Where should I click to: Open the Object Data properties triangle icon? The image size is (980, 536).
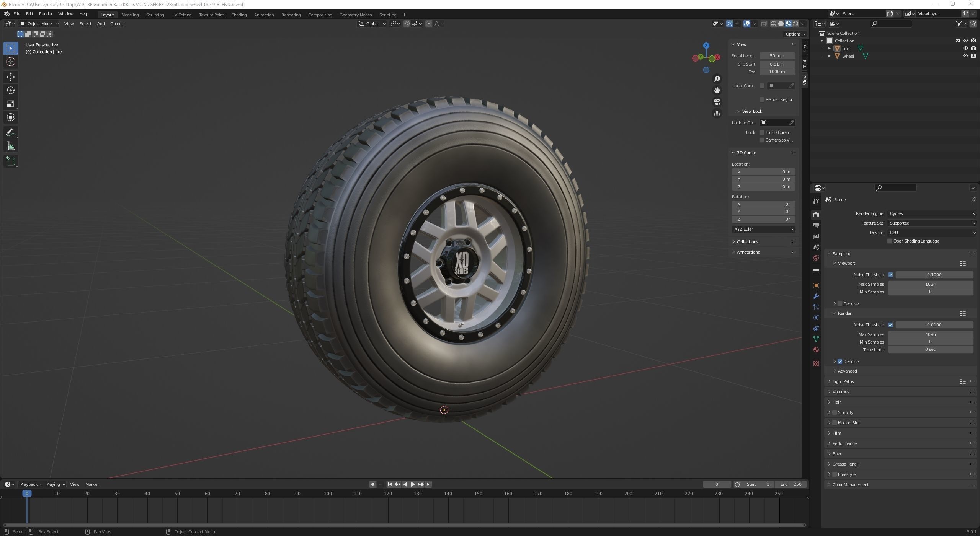816,339
